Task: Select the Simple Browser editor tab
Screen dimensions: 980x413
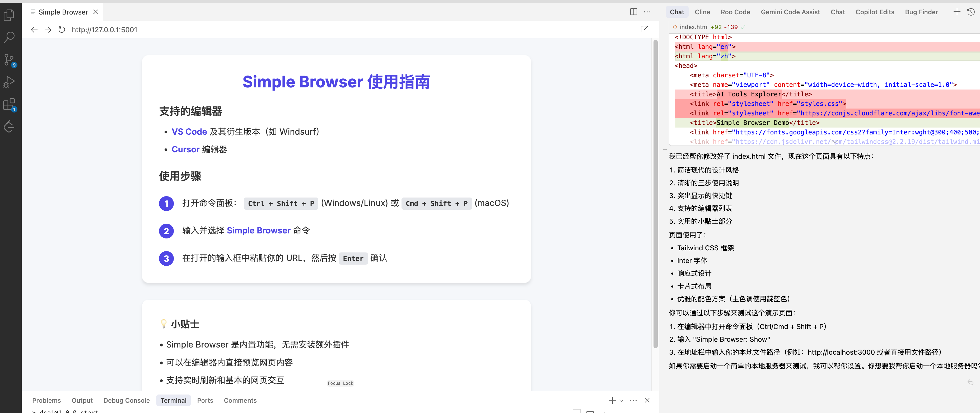Action: tap(63, 12)
